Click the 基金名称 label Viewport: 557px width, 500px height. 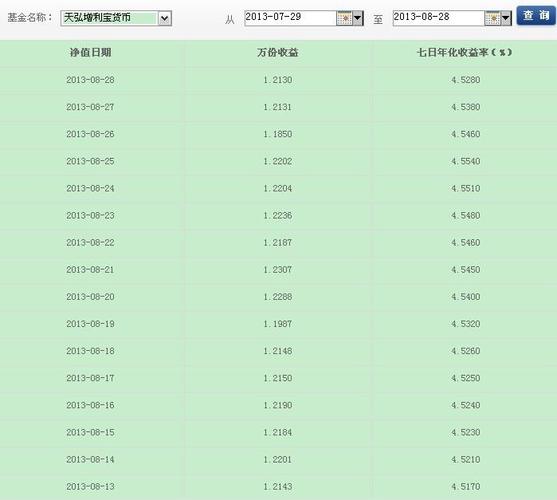[x=30, y=17]
